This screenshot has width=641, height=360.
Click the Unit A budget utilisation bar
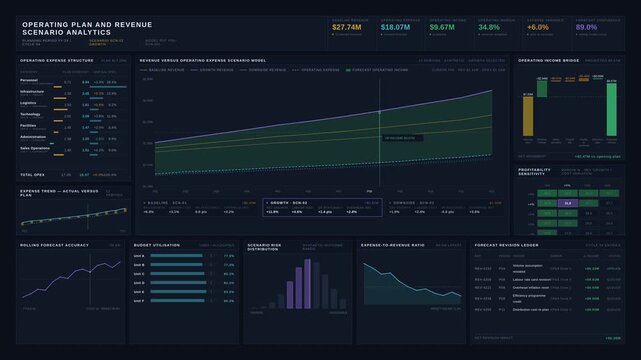(176, 256)
